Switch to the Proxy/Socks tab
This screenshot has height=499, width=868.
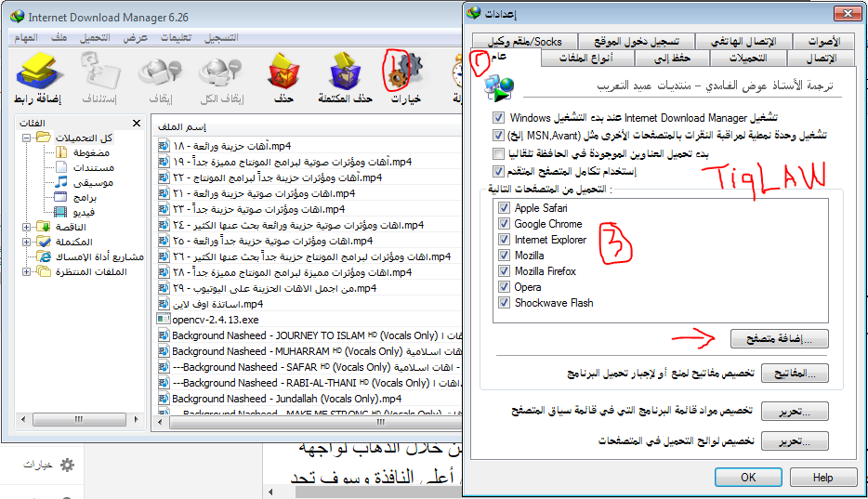[525, 42]
